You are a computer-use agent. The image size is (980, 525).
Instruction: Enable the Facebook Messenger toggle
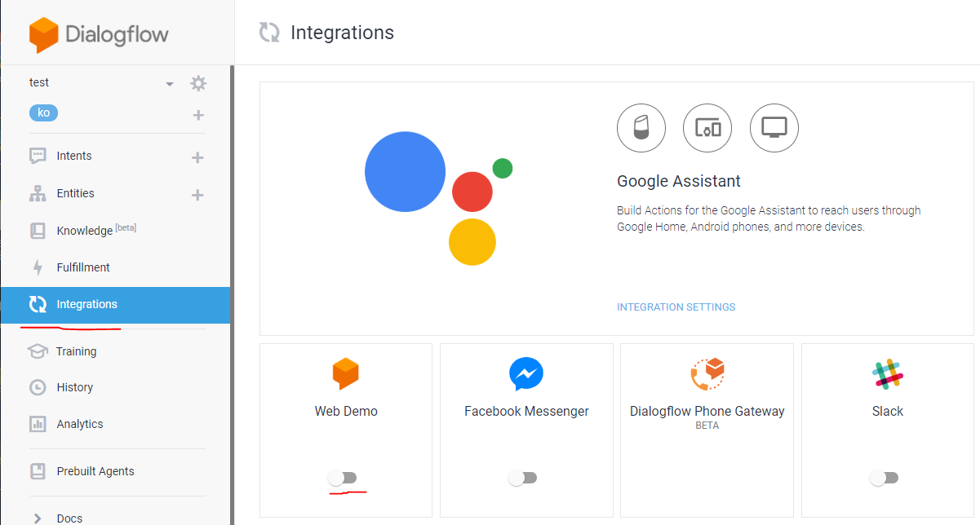point(522,478)
